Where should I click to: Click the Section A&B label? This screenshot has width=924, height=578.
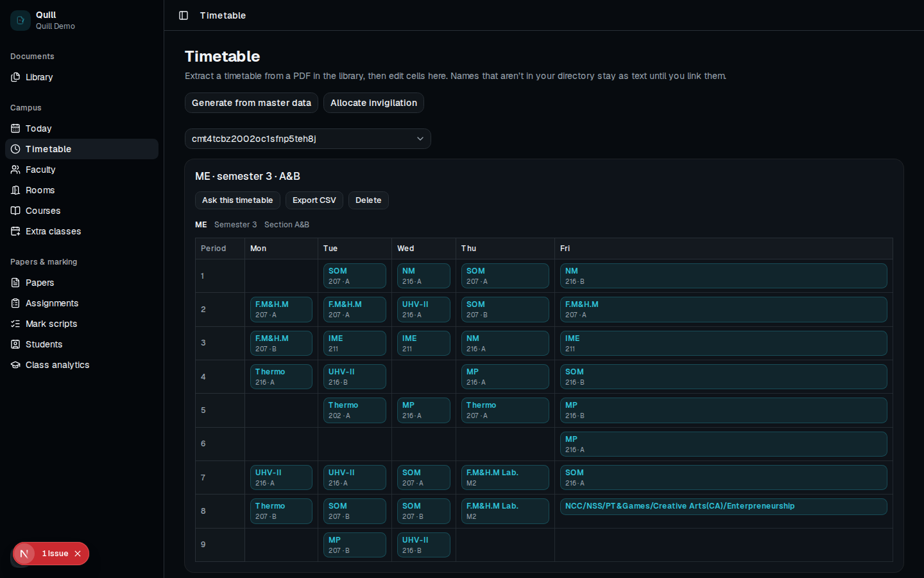click(x=287, y=225)
